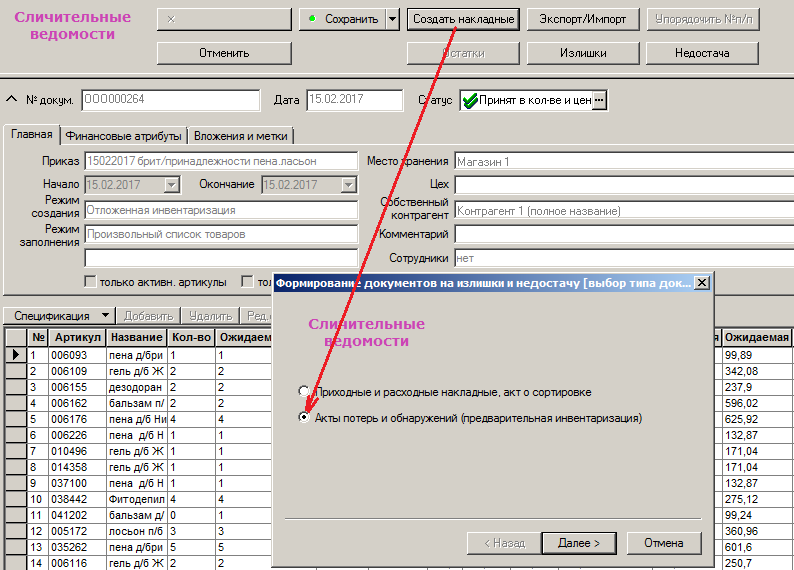
Task: Select article cell 041202
Action: (x=77, y=515)
